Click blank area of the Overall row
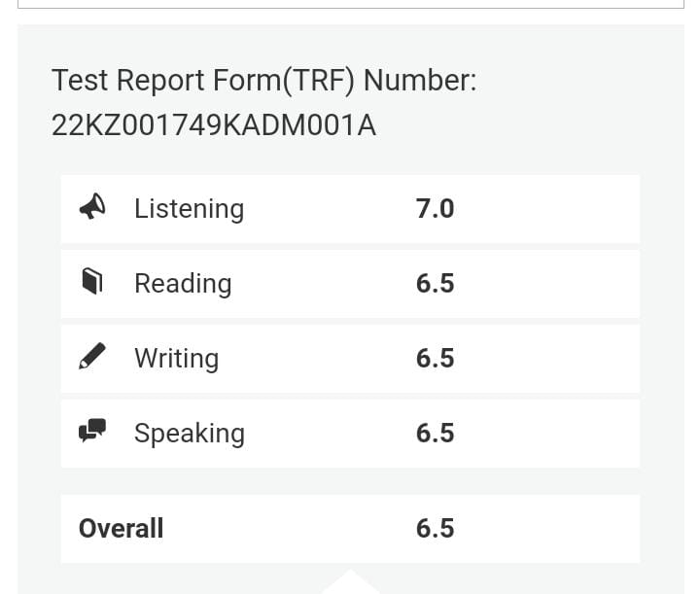 pyautogui.click(x=546, y=529)
